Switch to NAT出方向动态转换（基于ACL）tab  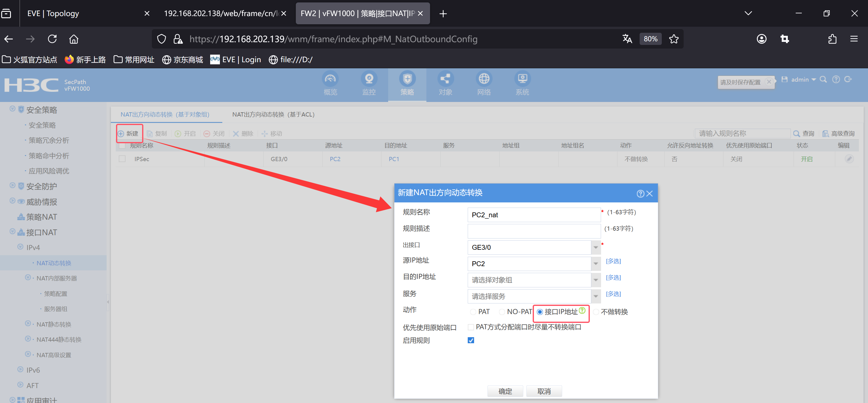pyautogui.click(x=273, y=114)
